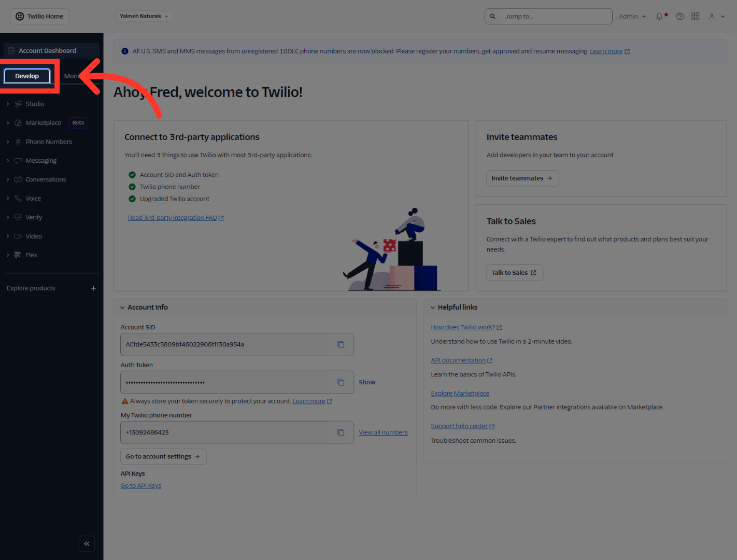Open the Admin dropdown menu

pos(632,16)
